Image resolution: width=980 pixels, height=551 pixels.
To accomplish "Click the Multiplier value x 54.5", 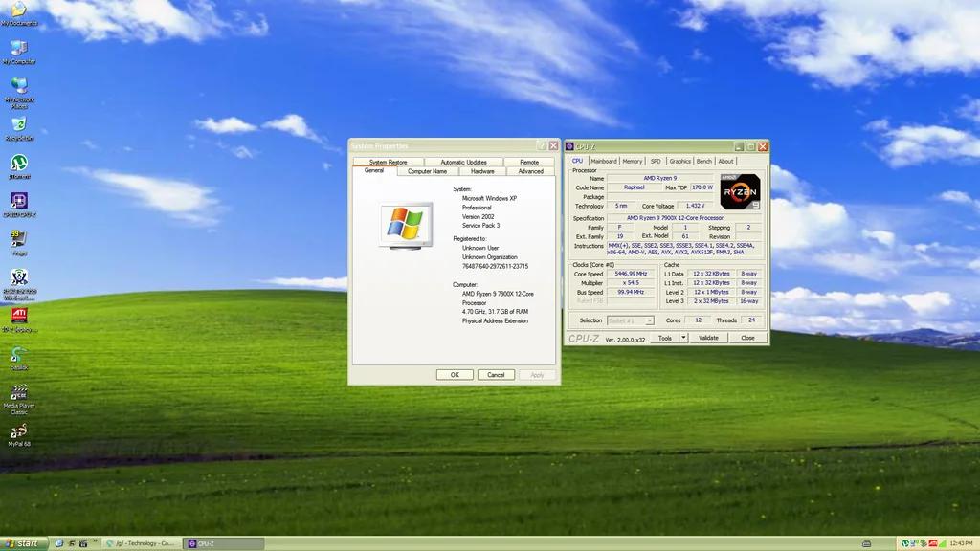I will pyautogui.click(x=631, y=283).
